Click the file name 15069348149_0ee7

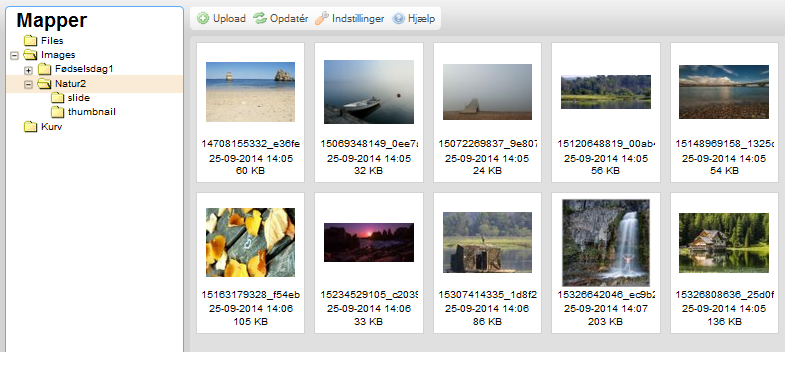369,144
